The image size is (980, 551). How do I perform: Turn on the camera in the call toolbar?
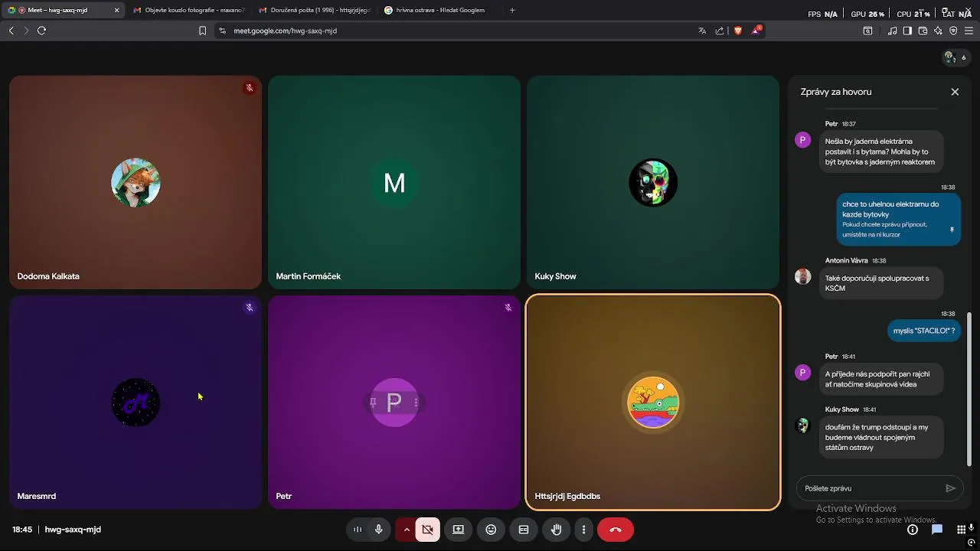tap(427, 530)
